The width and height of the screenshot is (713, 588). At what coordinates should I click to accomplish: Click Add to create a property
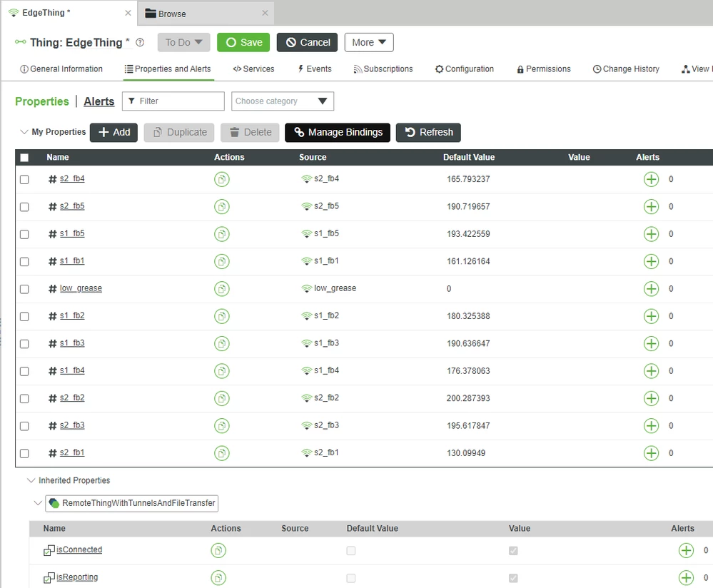(x=113, y=132)
